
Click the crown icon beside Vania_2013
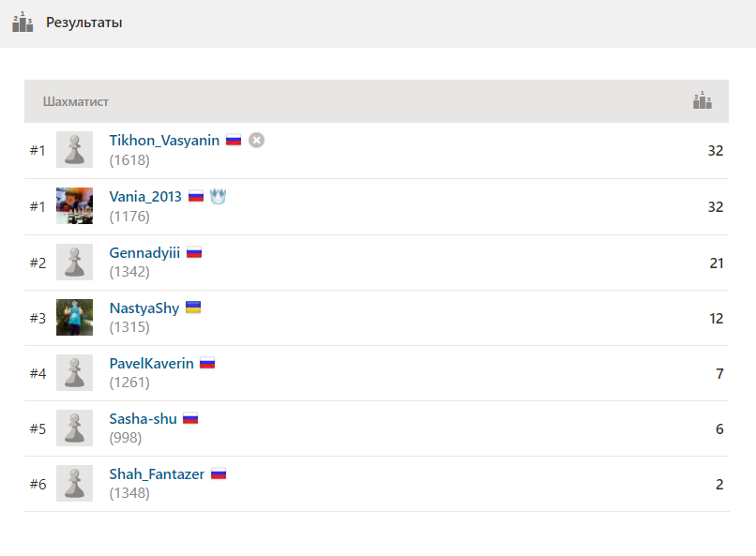click(218, 196)
